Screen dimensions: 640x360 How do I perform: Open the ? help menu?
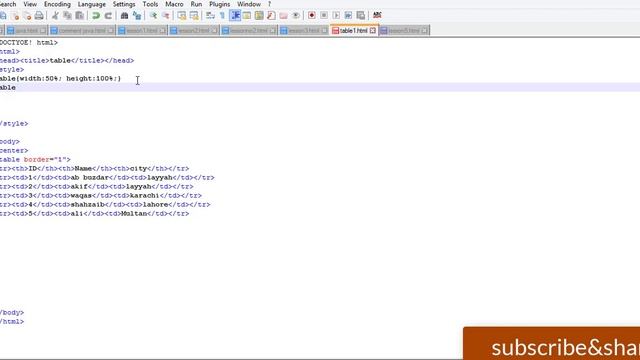(x=269, y=4)
